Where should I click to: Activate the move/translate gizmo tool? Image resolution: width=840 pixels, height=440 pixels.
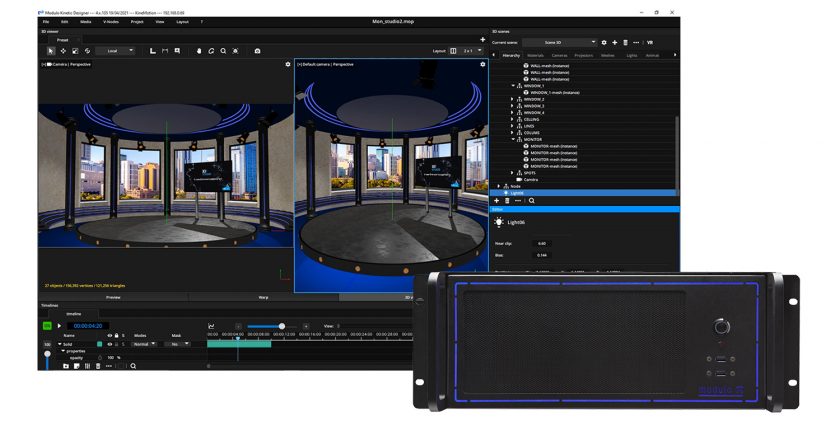point(63,51)
